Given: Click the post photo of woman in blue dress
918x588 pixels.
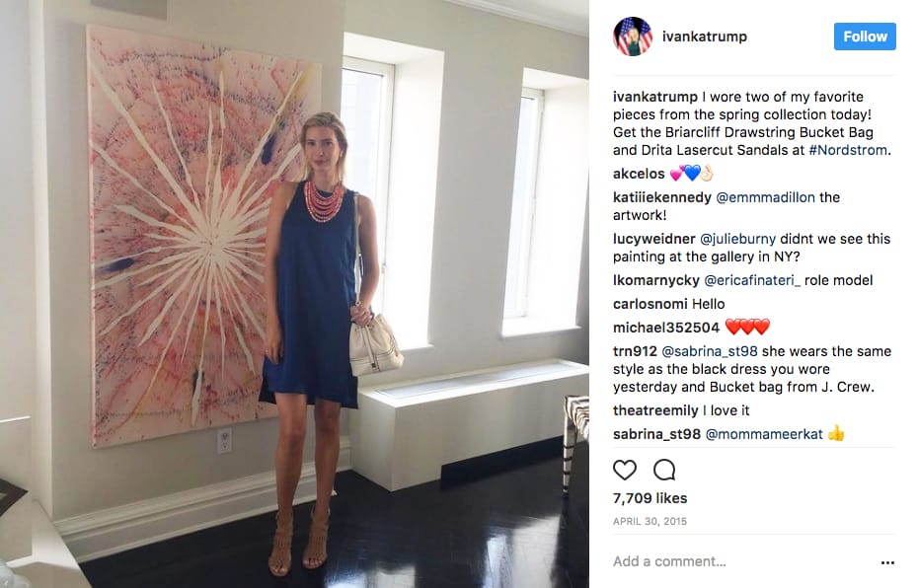Looking at the screenshot, I should (294, 294).
